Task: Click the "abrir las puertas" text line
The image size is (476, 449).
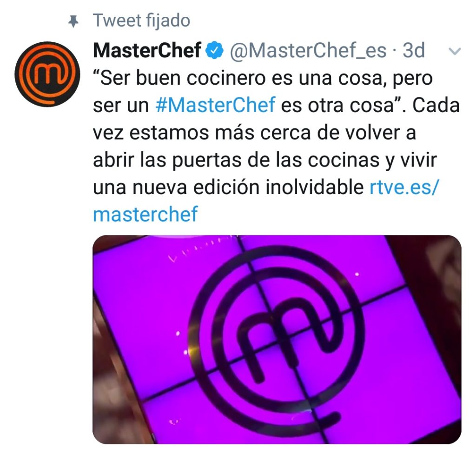Action: pyautogui.click(x=264, y=161)
